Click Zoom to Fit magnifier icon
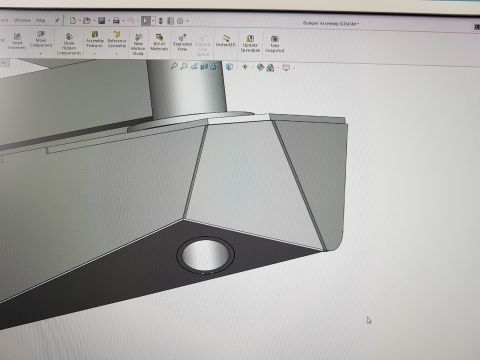 174,66
